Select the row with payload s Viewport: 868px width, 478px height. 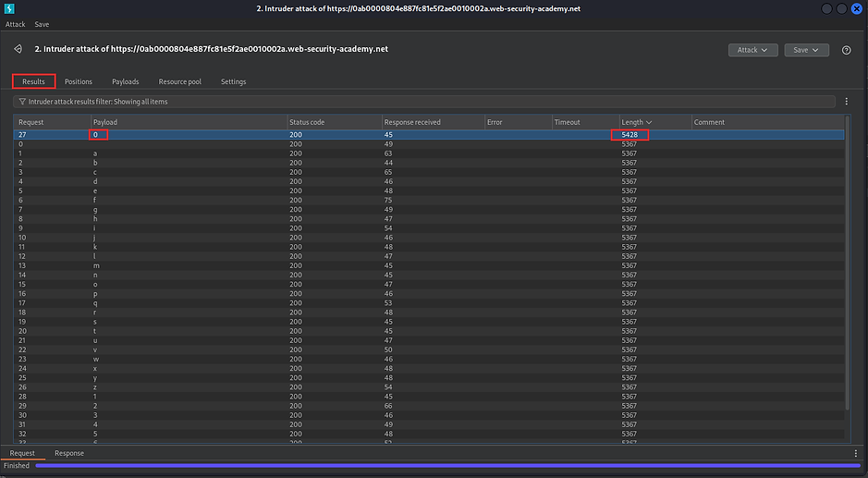click(x=429, y=322)
